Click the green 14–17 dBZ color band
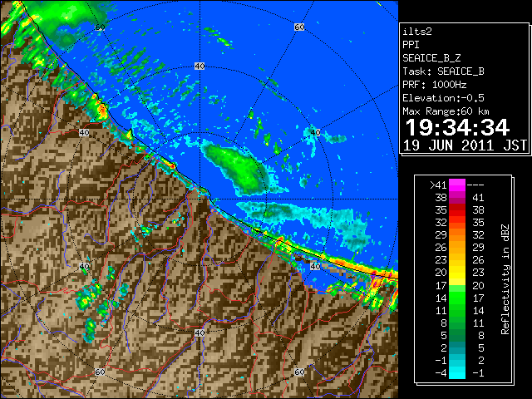Image resolution: width=532 pixels, height=399 pixels. coord(457,298)
